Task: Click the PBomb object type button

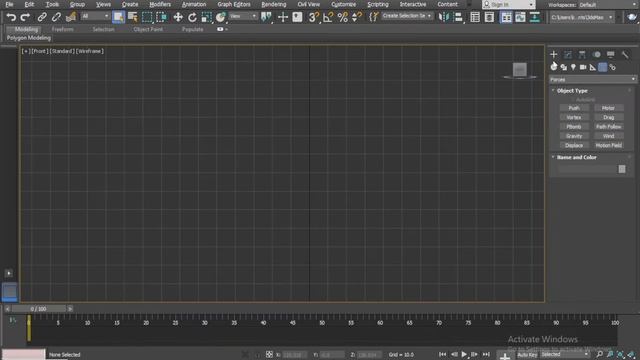Action: (x=574, y=127)
